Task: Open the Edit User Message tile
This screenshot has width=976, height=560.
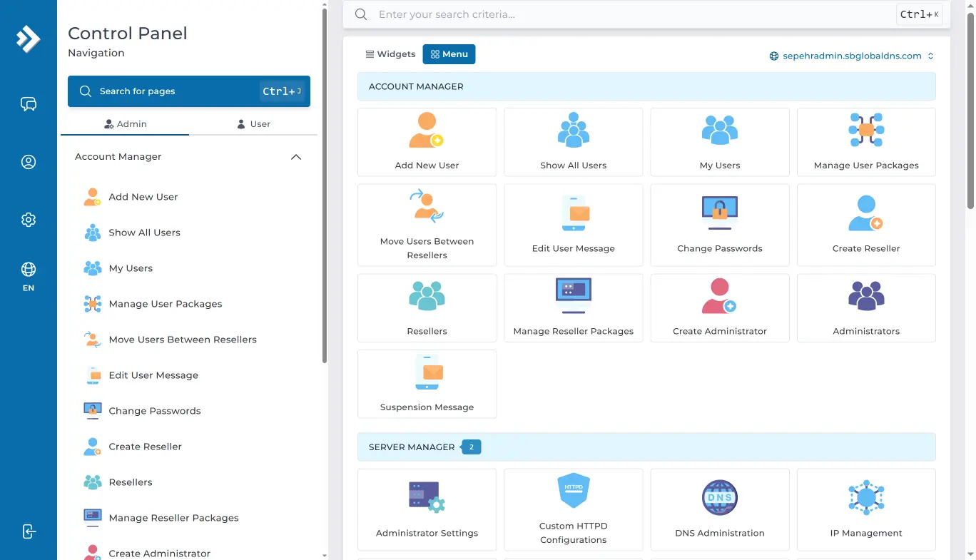Action: [574, 225]
